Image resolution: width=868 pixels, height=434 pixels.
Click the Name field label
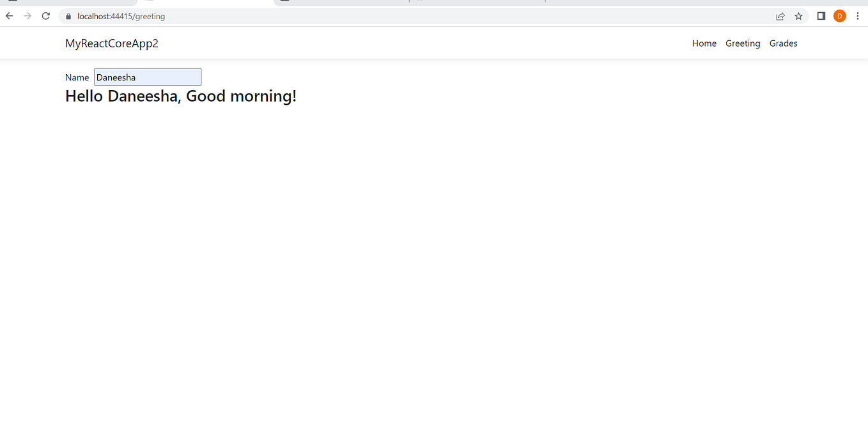[77, 77]
